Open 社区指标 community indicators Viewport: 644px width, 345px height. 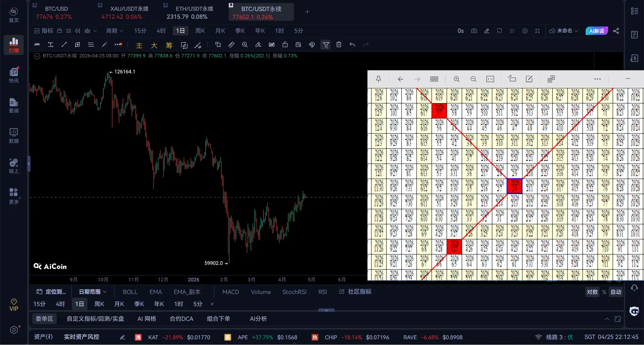coord(356,292)
